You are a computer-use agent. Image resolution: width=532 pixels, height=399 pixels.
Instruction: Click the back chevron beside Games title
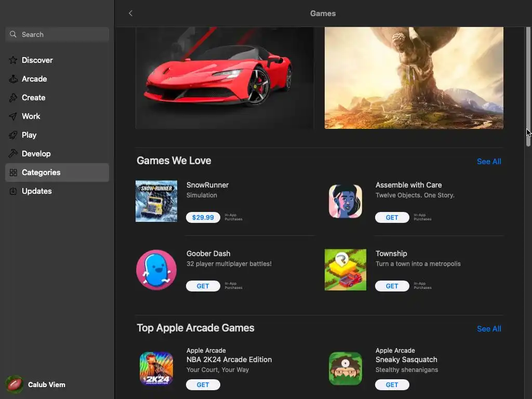130,13
